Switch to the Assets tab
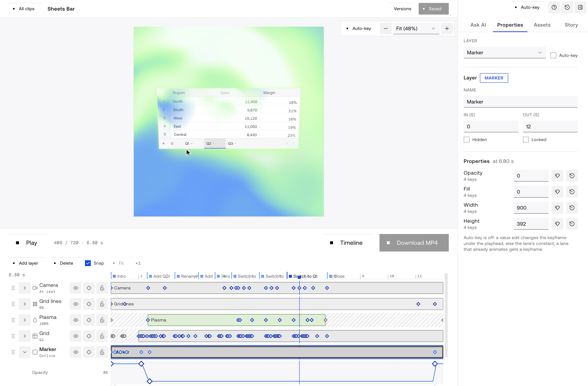This screenshot has height=386, width=588. [x=542, y=25]
